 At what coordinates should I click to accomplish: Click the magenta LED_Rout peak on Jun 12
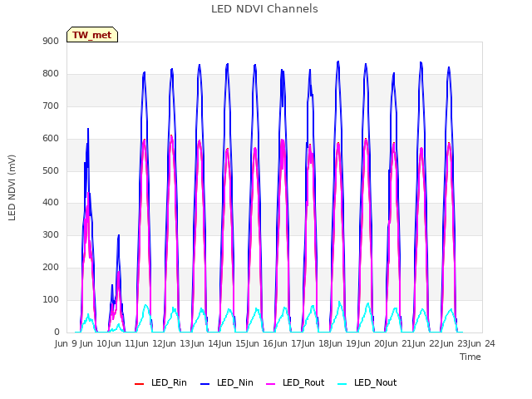tap(172, 136)
